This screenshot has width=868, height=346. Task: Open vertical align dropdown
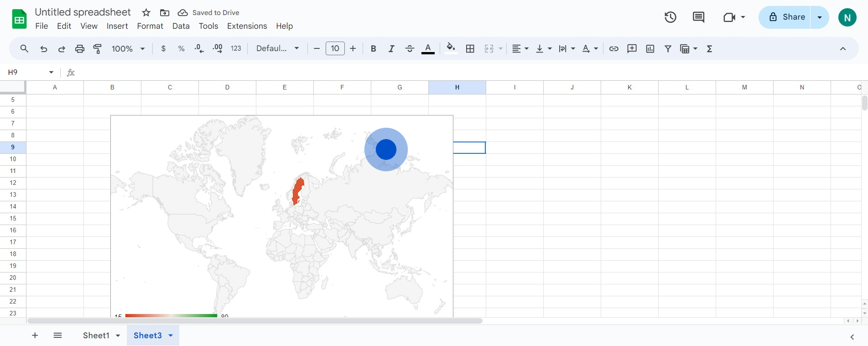click(x=544, y=48)
